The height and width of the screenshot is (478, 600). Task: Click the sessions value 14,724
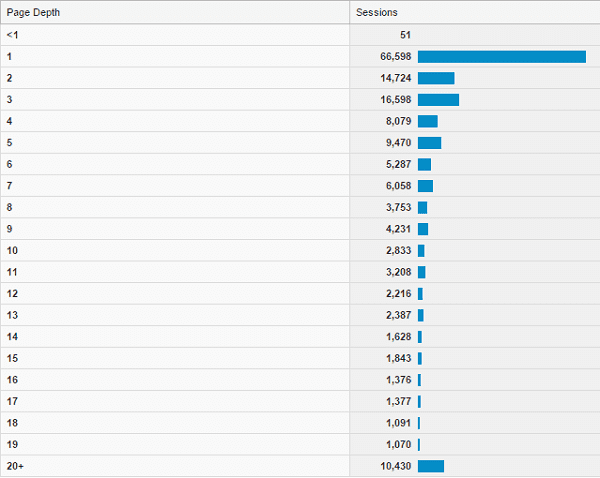395,78
